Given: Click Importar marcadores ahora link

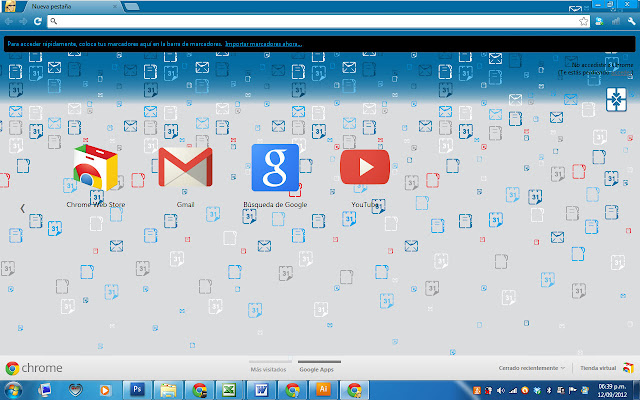Looking at the screenshot, I should (x=264, y=44).
